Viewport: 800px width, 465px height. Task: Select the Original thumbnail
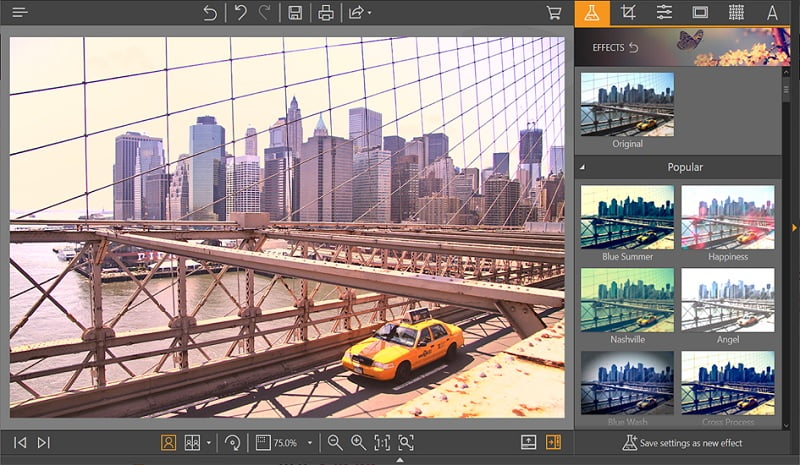pos(627,104)
